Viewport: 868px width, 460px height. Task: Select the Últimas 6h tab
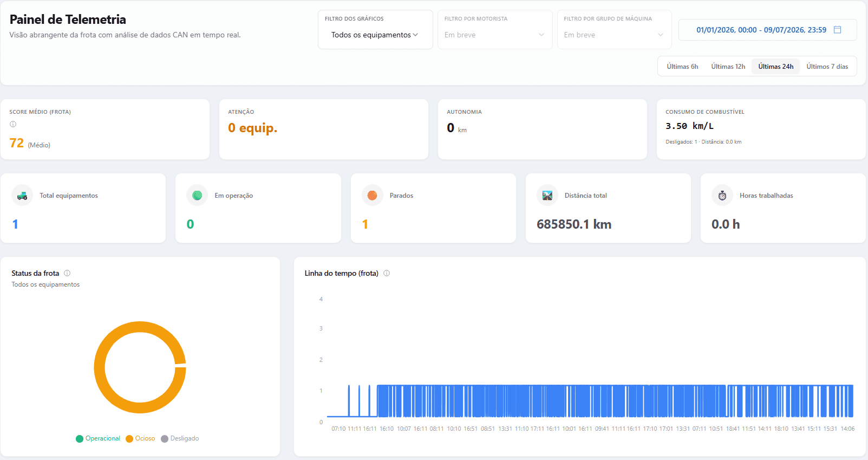(682, 67)
